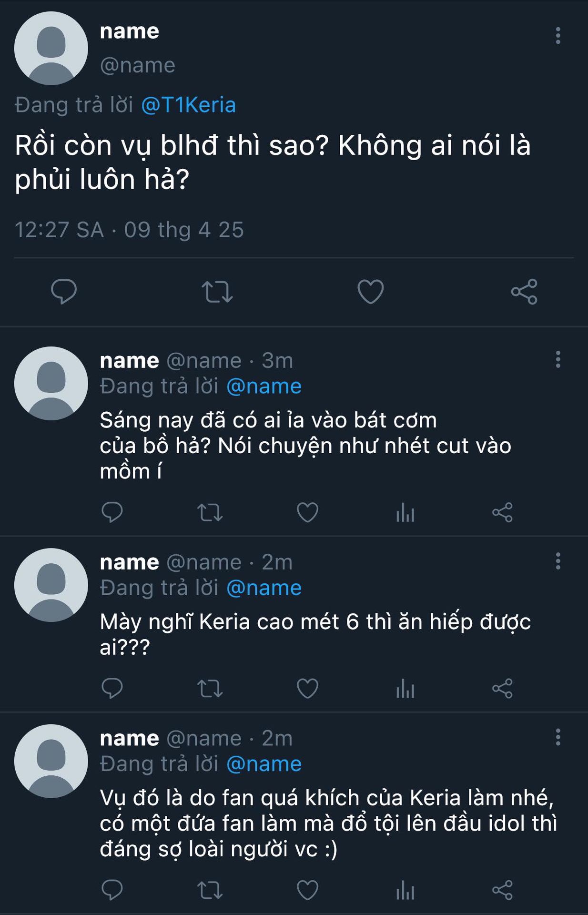
Task: Reply to the "Mày nghĩ Keria" comment
Action: point(112,689)
